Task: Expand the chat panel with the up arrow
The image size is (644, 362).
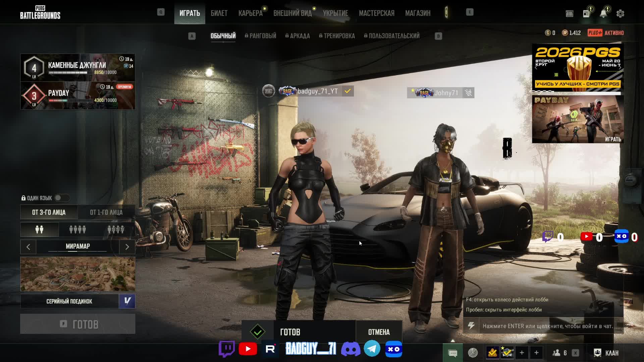Action: click(452, 341)
